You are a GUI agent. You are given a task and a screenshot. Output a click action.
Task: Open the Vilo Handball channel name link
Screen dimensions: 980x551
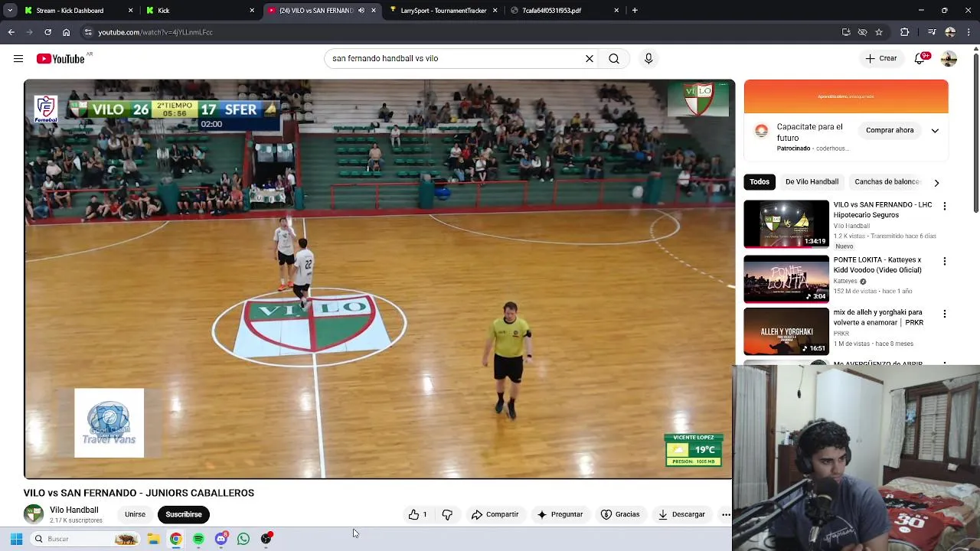click(74, 510)
